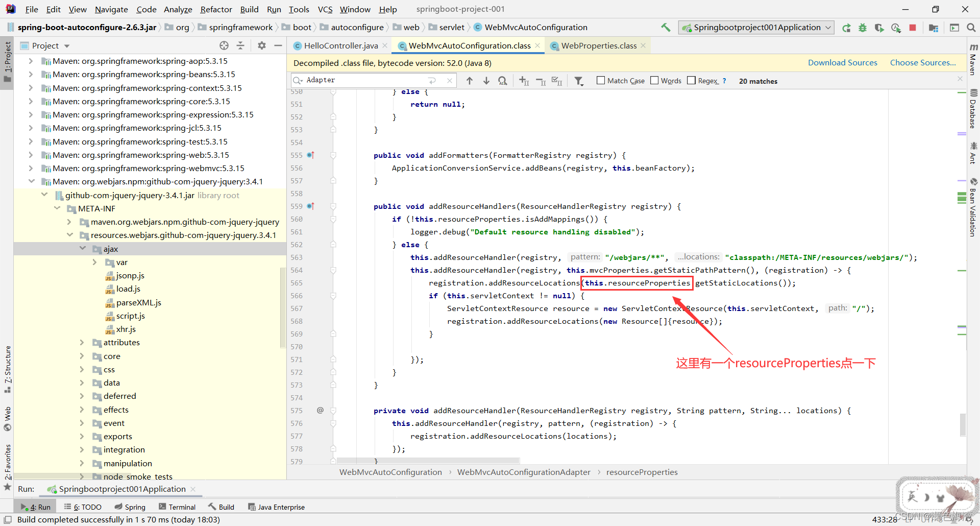Click the override gutter icon at line 559
The image size is (980, 526).
tap(311, 206)
